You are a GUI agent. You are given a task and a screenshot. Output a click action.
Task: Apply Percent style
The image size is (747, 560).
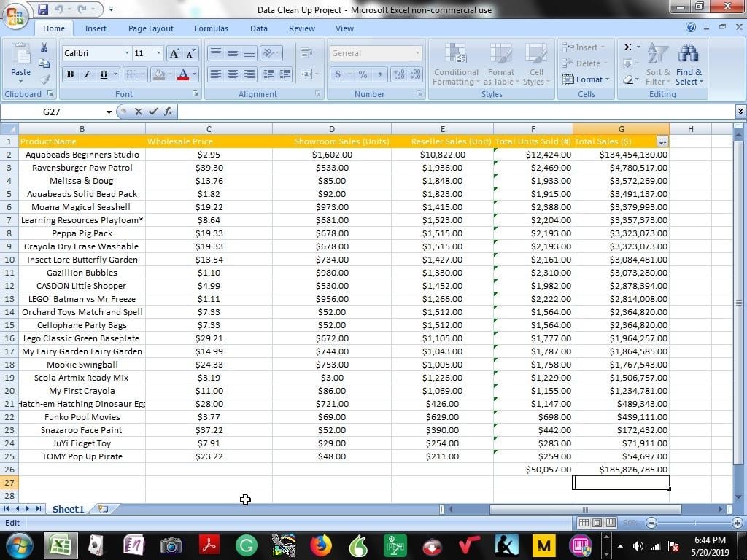point(363,74)
